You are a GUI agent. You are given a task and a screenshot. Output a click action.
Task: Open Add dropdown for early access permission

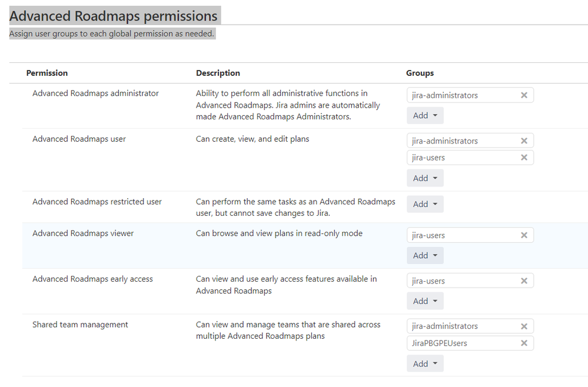click(x=425, y=301)
